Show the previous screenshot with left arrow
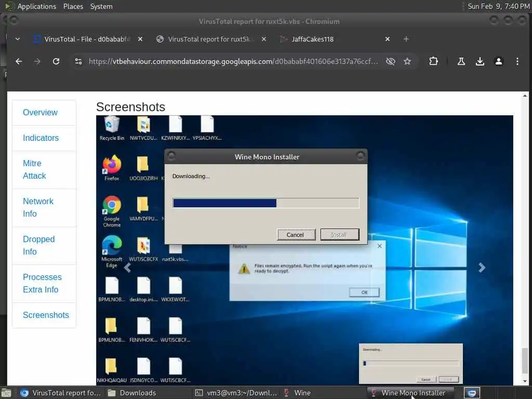The width and height of the screenshot is (532, 399). 128,268
